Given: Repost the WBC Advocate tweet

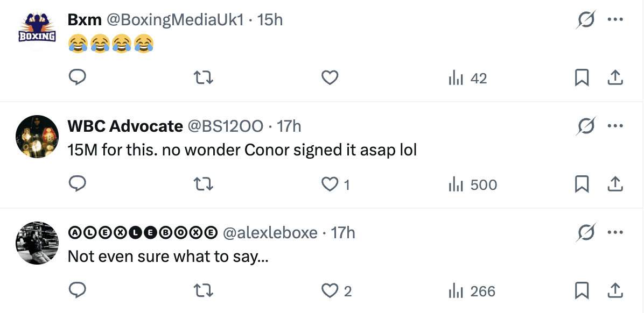Looking at the screenshot, I should (204, 184).
